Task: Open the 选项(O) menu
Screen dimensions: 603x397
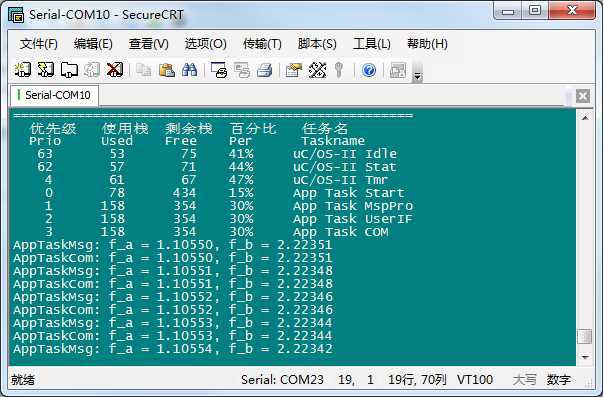Action: pos(205,44)
